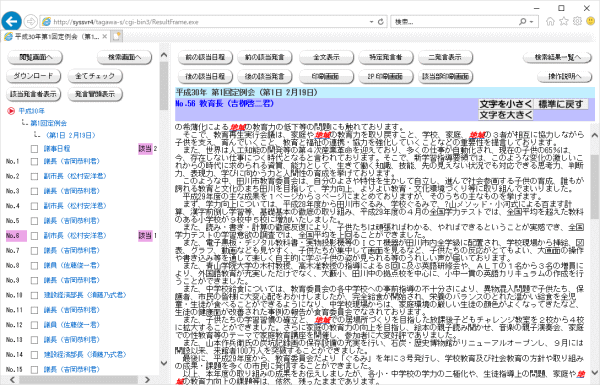Check the No.14 建設経済部長 checkbox
The height and width of the screenshot is (385, 600).
click(x=34, y=355)
